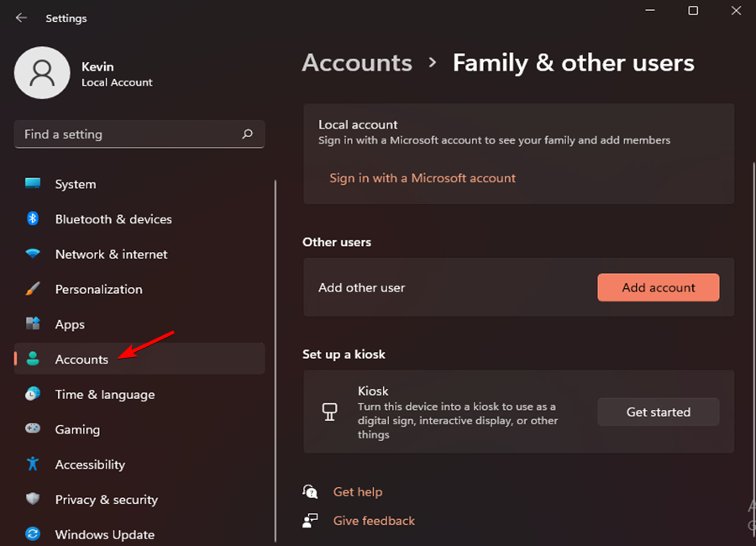Click the Time & language globe icon

point(33,394)
